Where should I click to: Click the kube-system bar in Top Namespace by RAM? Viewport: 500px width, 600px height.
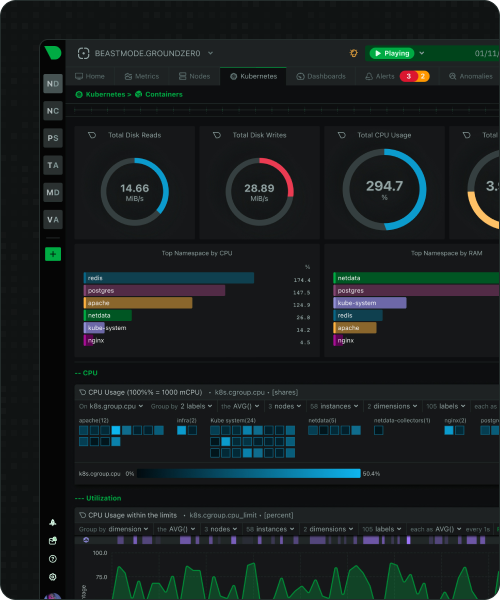370,303
